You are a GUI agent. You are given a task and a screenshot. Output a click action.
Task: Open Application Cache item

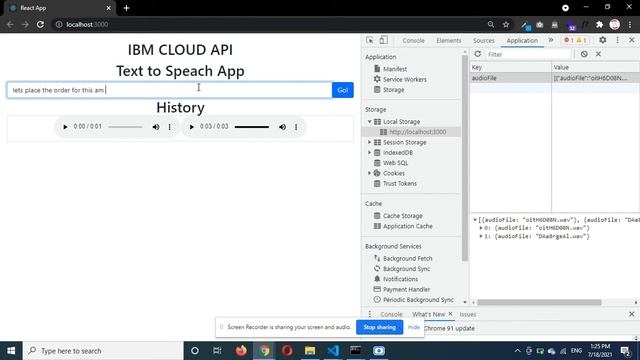[407, 226]
